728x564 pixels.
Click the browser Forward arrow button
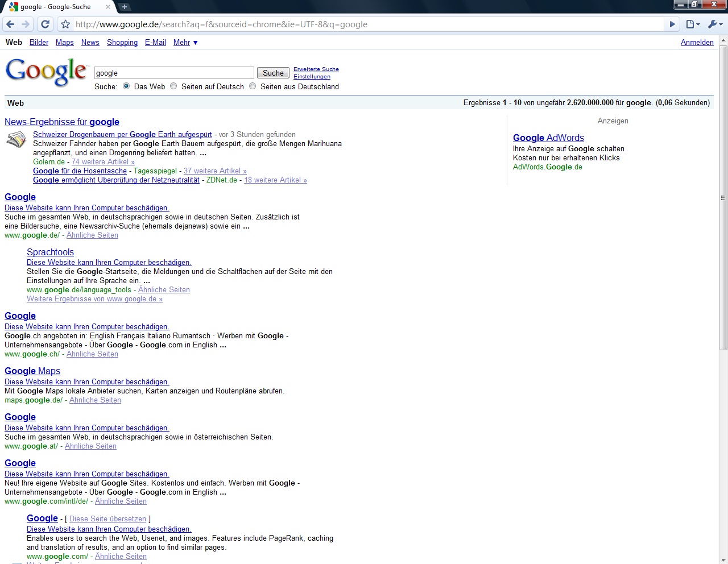26,24
